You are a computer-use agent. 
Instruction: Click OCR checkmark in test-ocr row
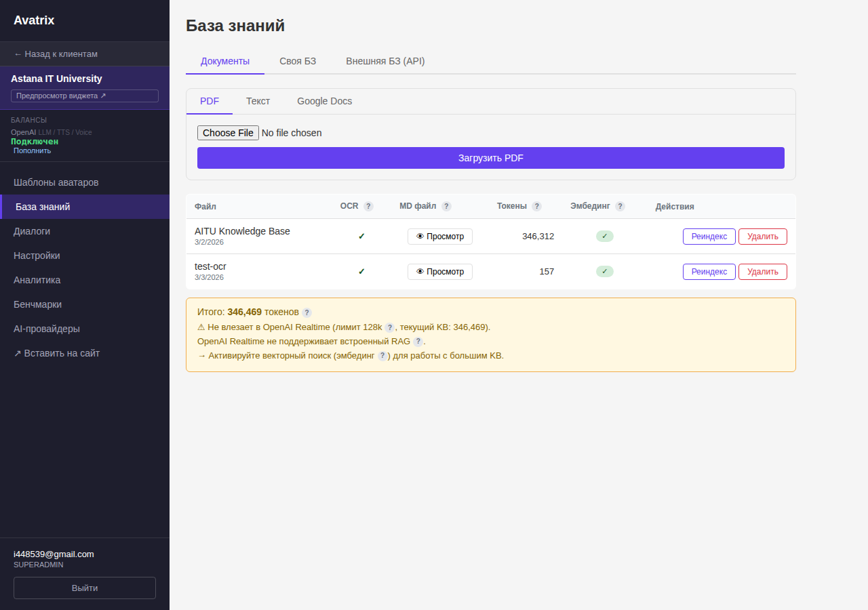point(361,271)
